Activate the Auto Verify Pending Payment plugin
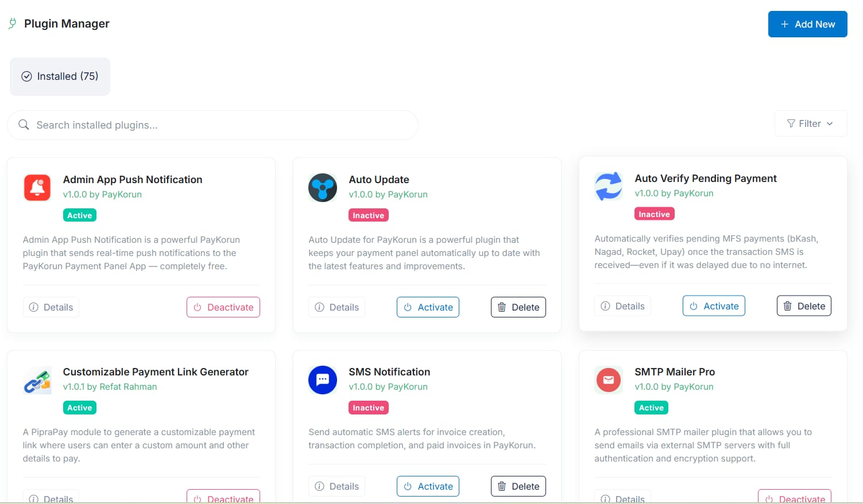 (714, 306)
